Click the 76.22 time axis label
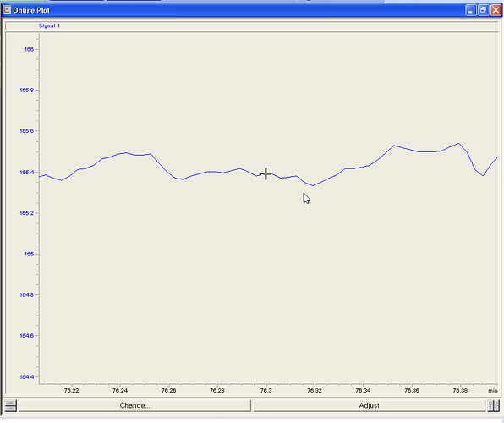 71,391
